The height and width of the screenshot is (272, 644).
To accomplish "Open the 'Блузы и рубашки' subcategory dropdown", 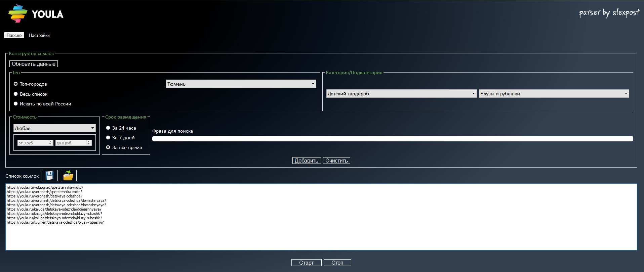I will tap(554, 94).
